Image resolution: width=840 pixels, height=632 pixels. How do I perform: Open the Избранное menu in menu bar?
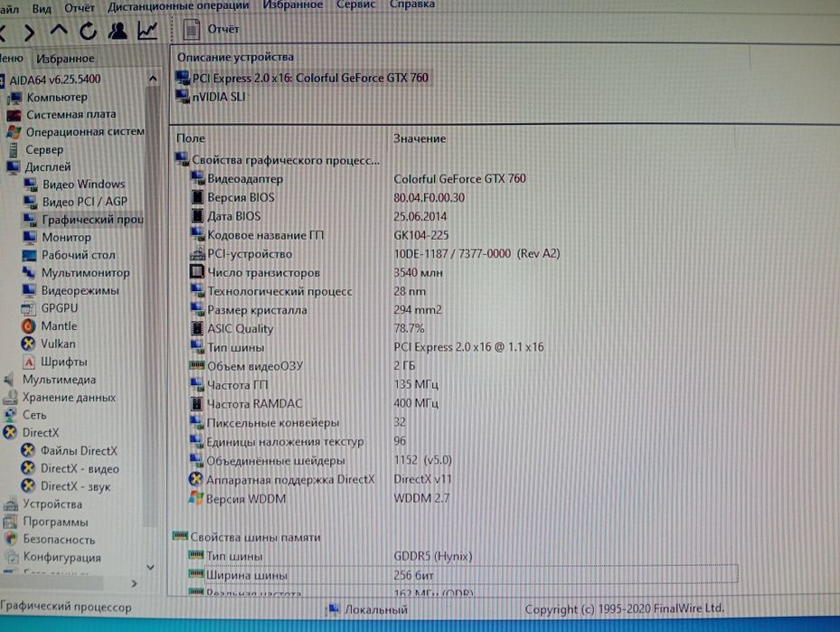[x=292, y=5]
